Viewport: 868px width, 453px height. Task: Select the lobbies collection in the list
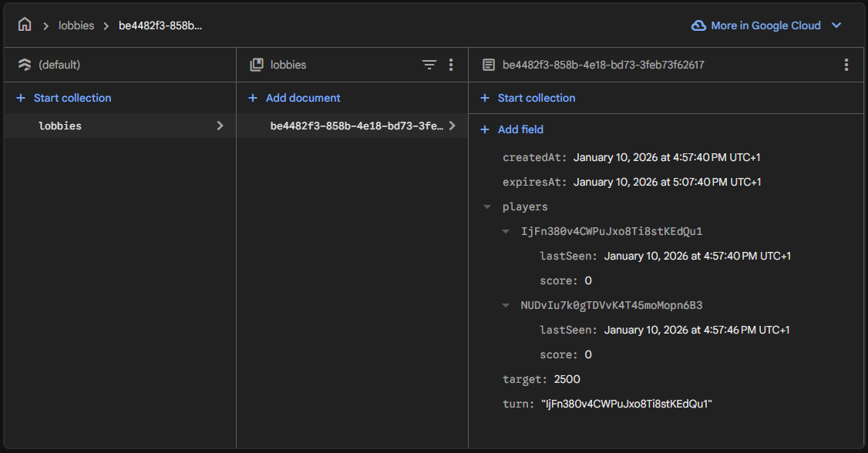[x=60, y=126]
